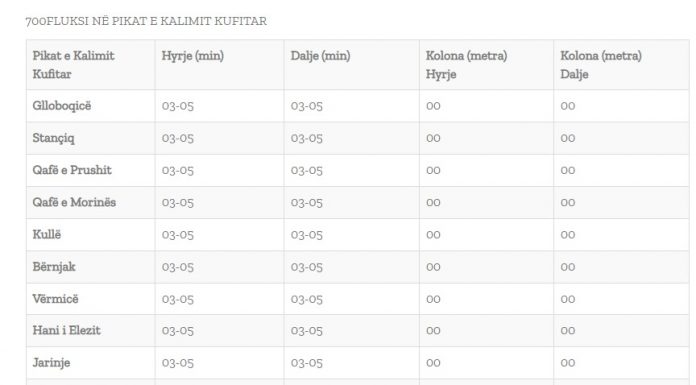This screenshot has width=696, height=385.
Task: Click the Pikat e Kalimit Kufitar header
Action: pyautogui.click(x=74, y=65)
